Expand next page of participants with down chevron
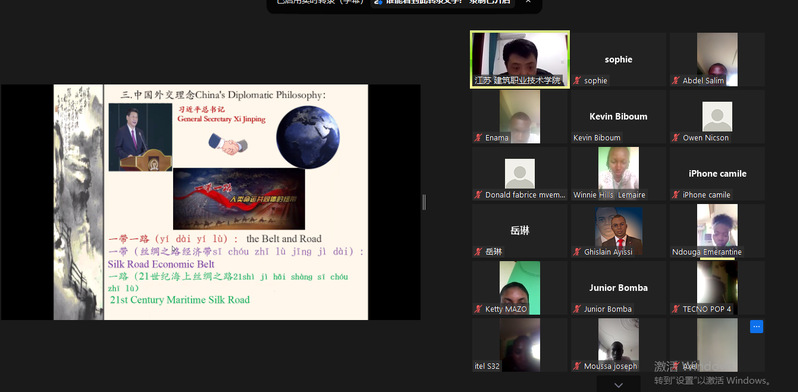798x392 pixels. pos(618,385)
